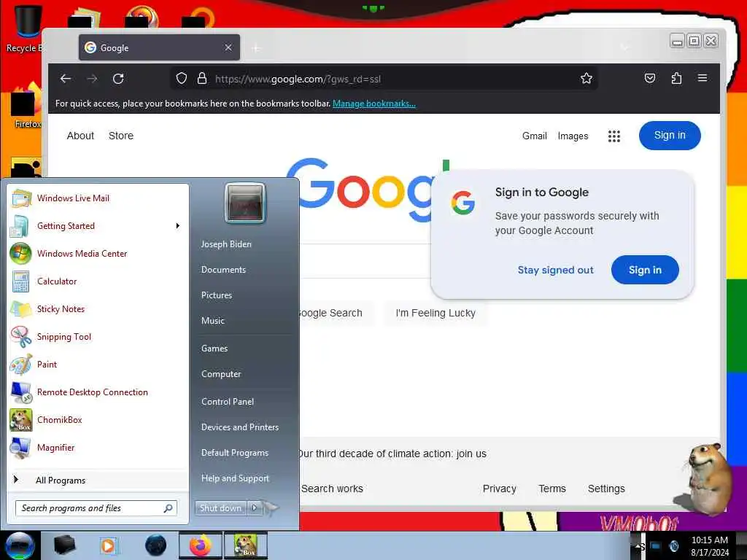The image size is (747, 560).
Task: Close the Google tab
Action: click(228, 47)
